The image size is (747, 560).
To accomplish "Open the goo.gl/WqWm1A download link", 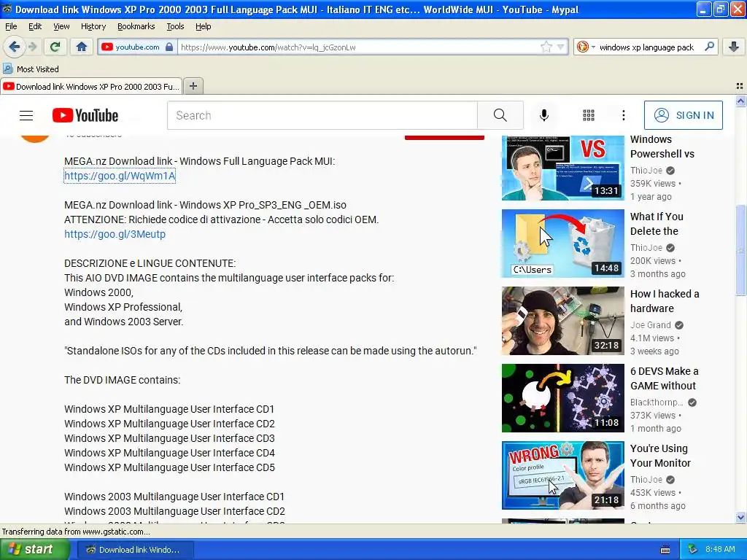I will tap(120, 176).
